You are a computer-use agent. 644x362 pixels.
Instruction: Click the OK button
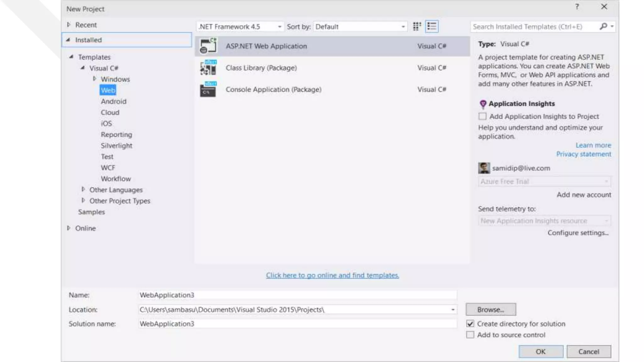pyautogui.click(x=541, y=352)
